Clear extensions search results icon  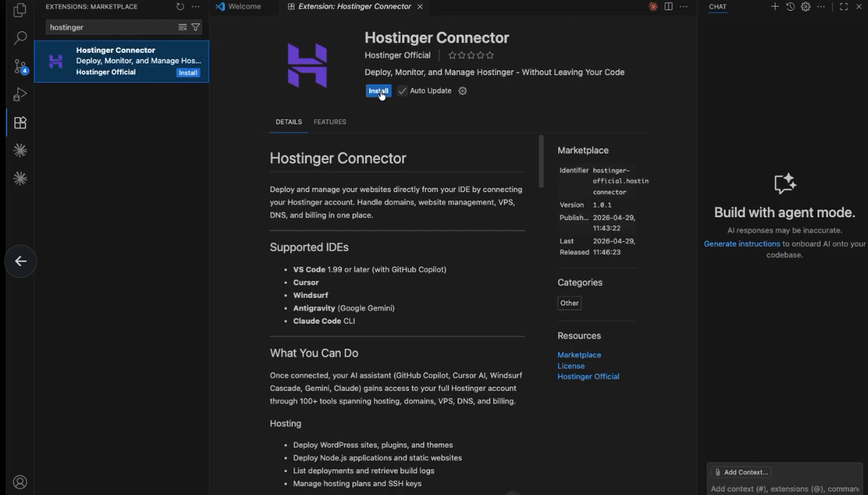182,27
